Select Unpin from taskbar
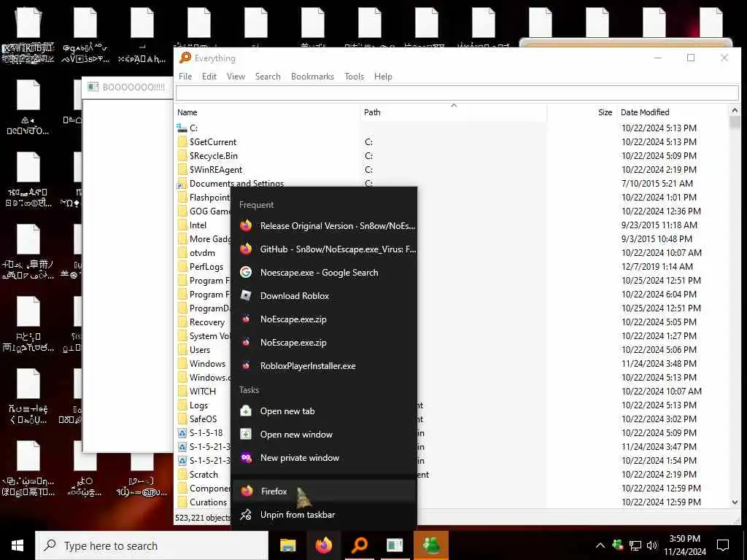This screenshot has width=747, height=560. click(x=324, y=514)
